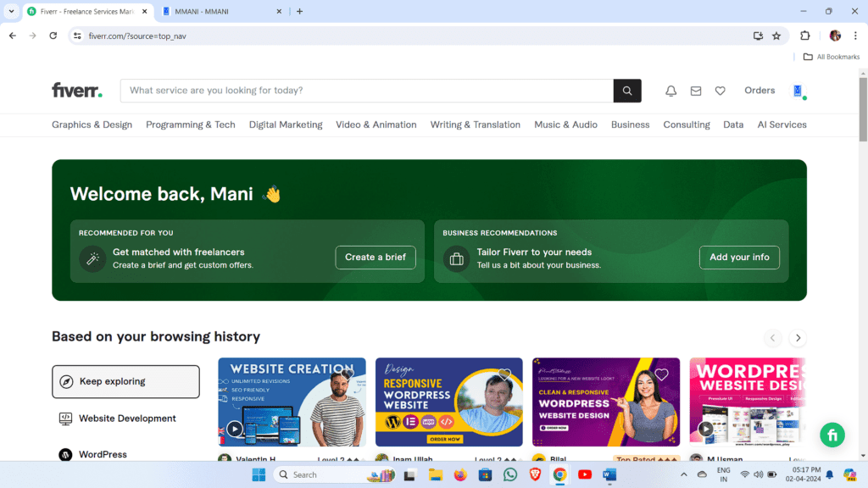868x488 pixels.
Task: Save the Valentin H gig with heart
Action: point(347,374)
